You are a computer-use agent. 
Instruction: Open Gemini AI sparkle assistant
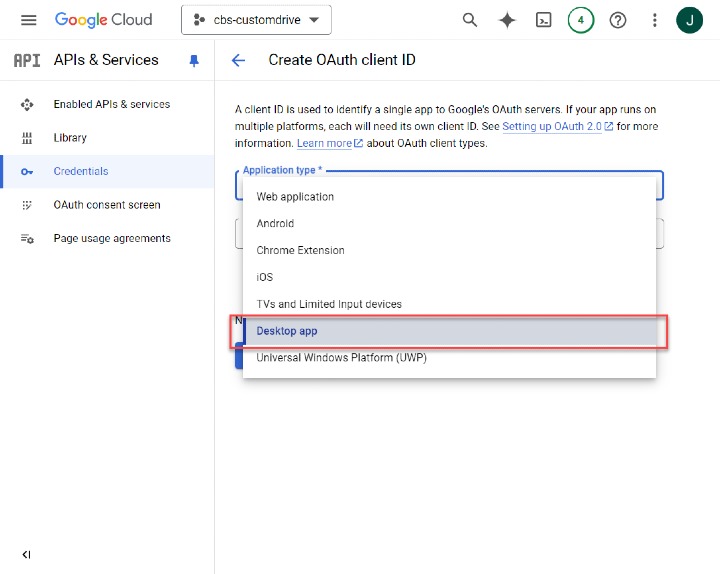tap(507, 20)
